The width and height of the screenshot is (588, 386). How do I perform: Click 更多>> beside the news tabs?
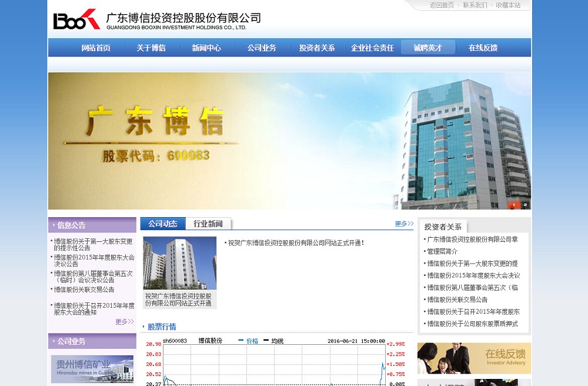[x=405, y=224]
